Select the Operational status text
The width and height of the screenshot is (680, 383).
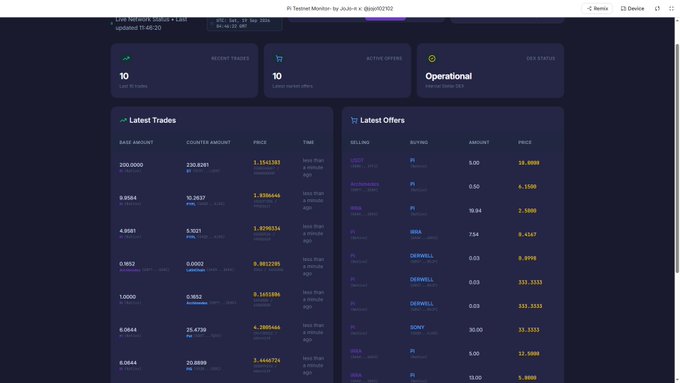448,76
